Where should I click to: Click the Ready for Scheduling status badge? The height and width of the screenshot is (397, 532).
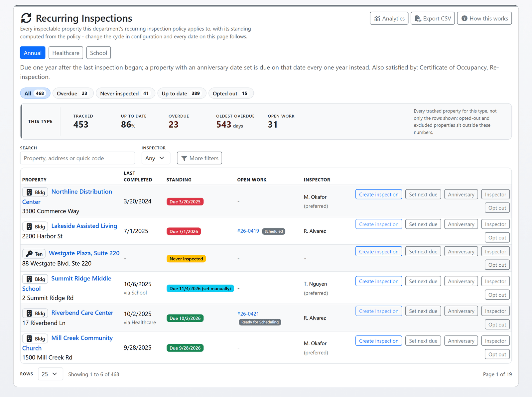tap(260, 322)
